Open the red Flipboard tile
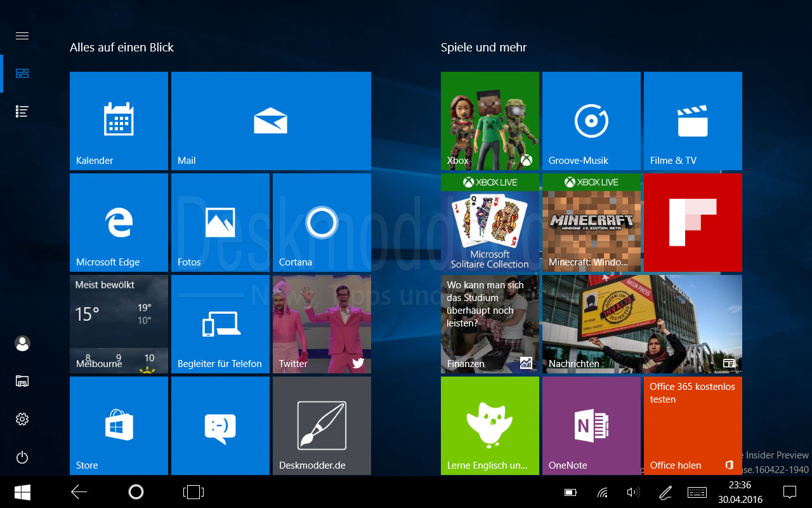Screen dimensions: 812x508 coord(693,222)
